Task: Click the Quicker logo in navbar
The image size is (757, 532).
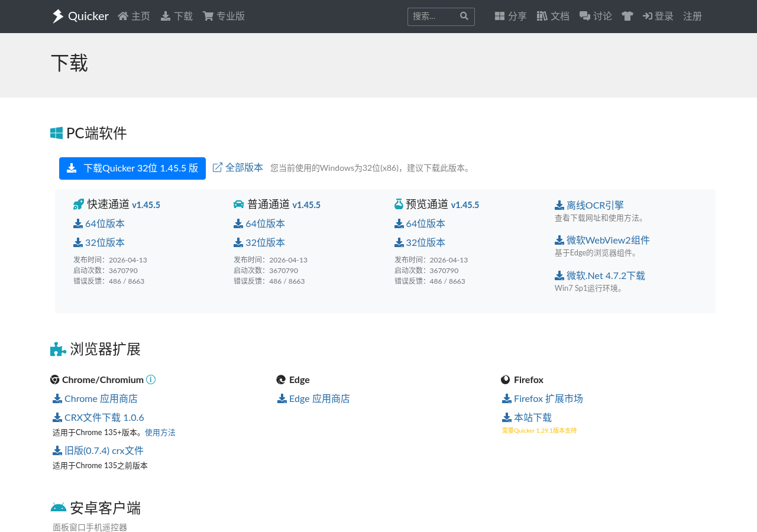Action: pos(80,17)
